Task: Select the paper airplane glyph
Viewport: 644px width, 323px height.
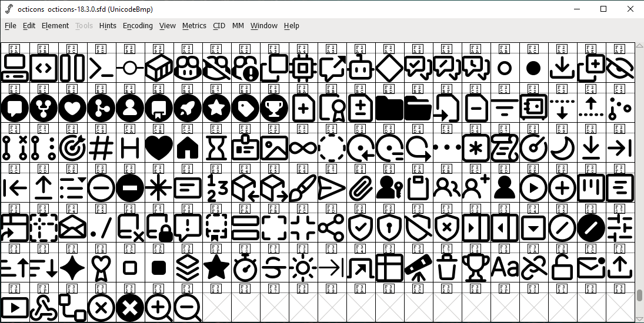Action: pos(332,188)
